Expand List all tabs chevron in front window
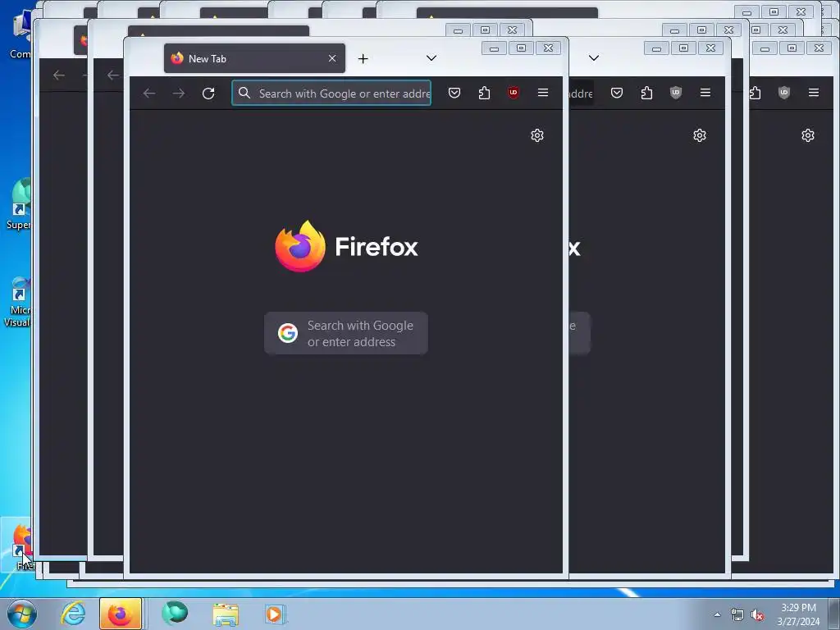 (x=431, y=58)
